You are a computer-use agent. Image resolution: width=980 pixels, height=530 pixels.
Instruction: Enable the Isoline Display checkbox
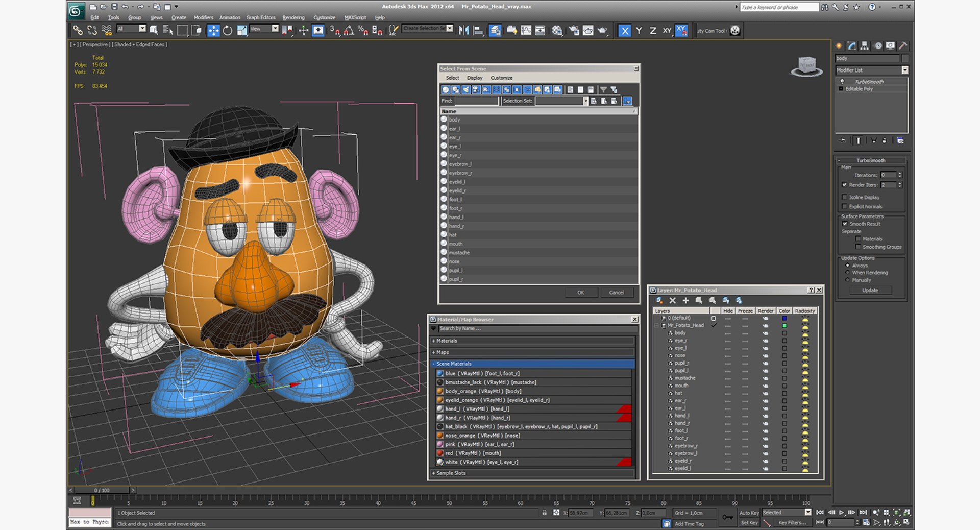pos(845,197)
